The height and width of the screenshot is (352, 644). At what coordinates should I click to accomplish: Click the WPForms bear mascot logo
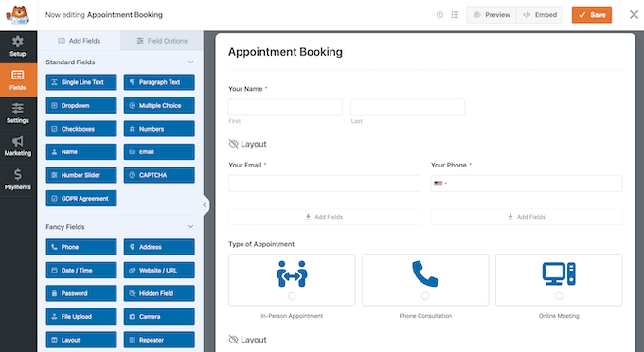pos(18,15)
